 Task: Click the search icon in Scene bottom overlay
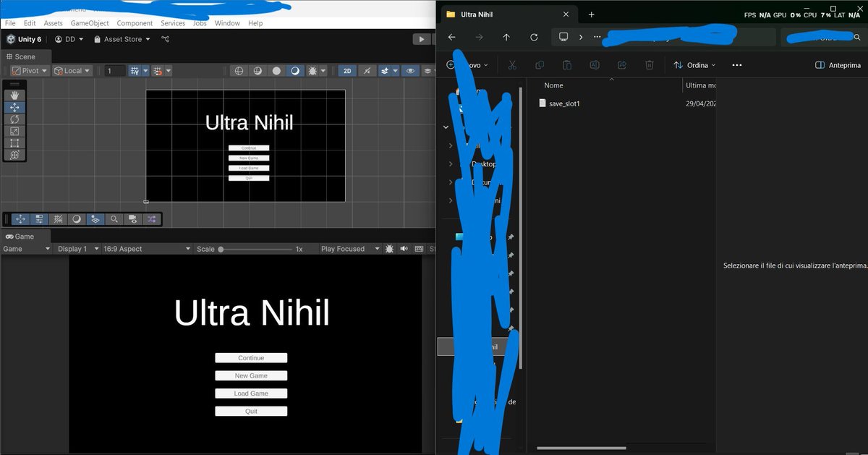coord(114,219)
